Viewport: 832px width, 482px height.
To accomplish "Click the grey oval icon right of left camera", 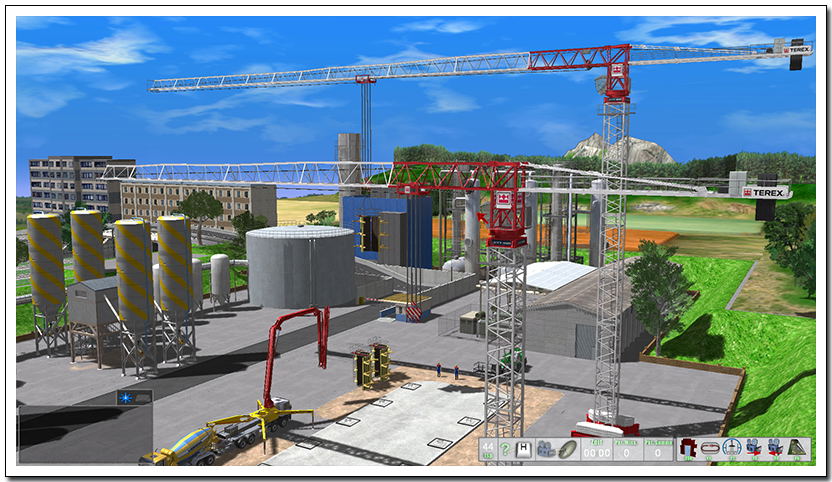I will point(567,450).
